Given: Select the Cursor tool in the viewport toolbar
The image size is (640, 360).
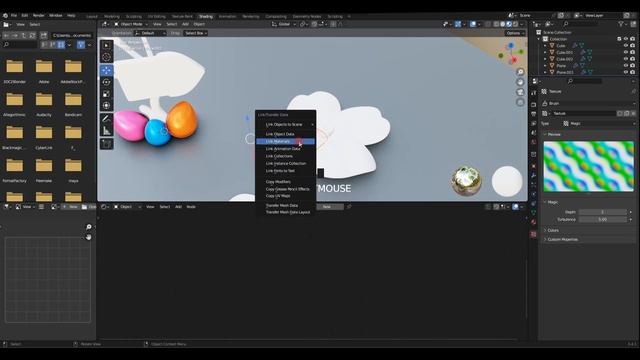Looking at the screenshot, I should (106, 57).
